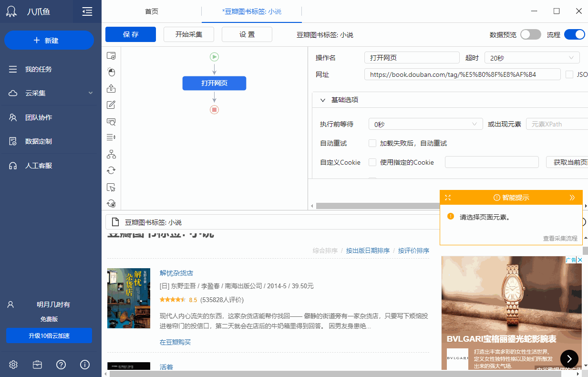Open settings gear icon in sidebar
The width and height of the screenshot is (588, 377).
pyautogui.click(x=13, y=365)
